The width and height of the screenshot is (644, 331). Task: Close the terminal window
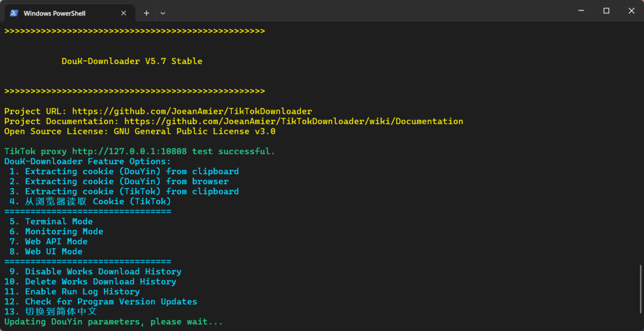(x=631, y=11)
